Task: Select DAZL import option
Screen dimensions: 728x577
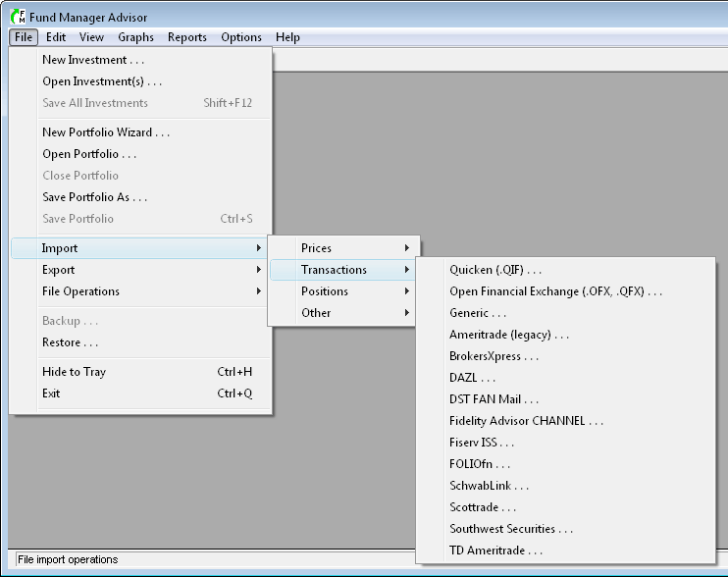Action: click(x=565, y=378)
